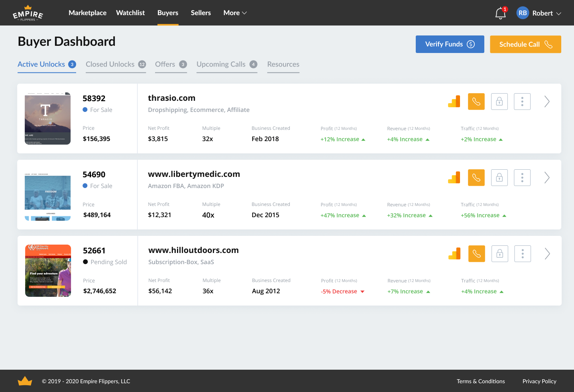Screen dimensions: 574x392
Task: Click the thrasio.com site thumbnail
Action: point(48,119)
